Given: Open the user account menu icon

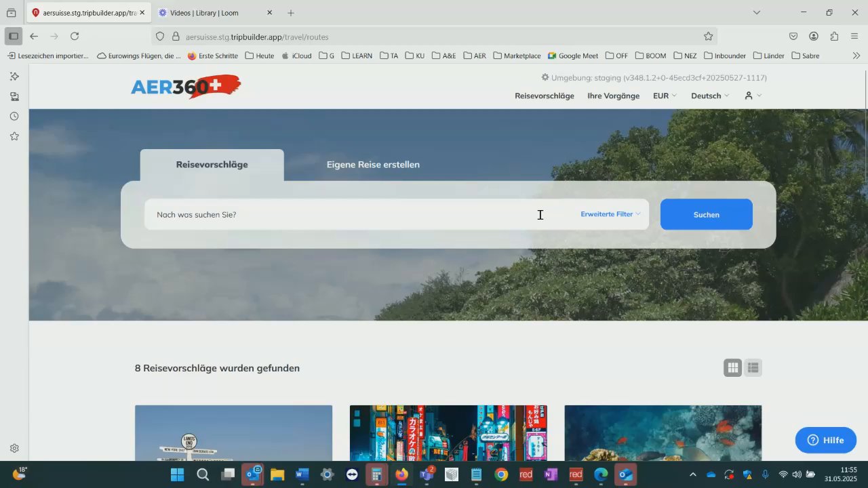Looking at the screenshot, I should [753, 96].
